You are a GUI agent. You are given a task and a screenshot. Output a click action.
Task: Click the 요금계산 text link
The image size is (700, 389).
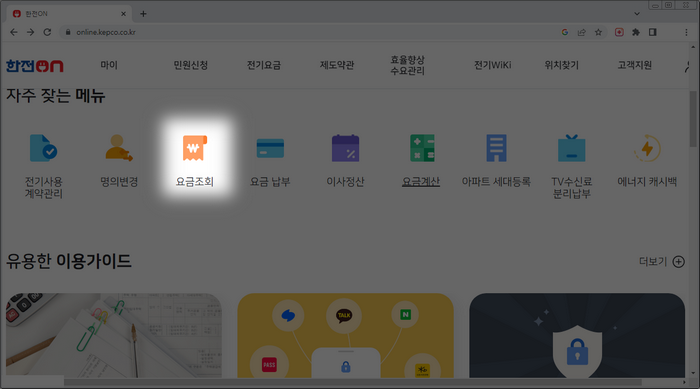[x=421, y=182]
